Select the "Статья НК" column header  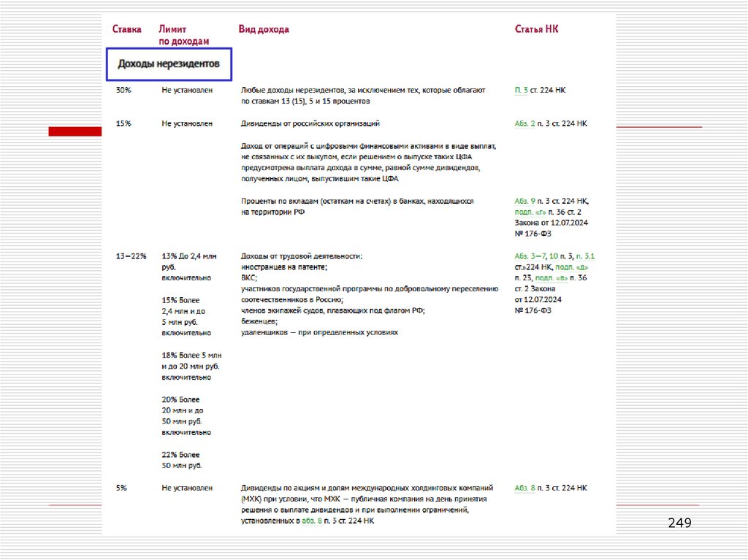pos(536,29)
